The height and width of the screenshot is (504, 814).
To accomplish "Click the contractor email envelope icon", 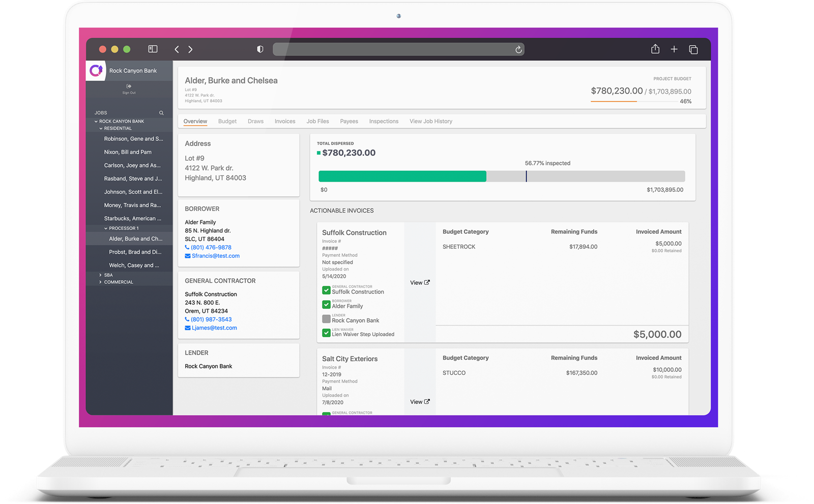I will pos(188,328).
